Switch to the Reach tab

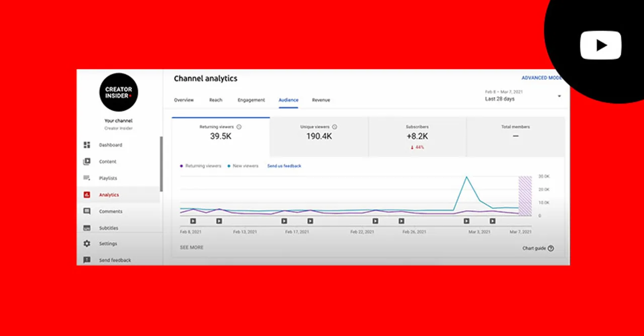point(216,100)
